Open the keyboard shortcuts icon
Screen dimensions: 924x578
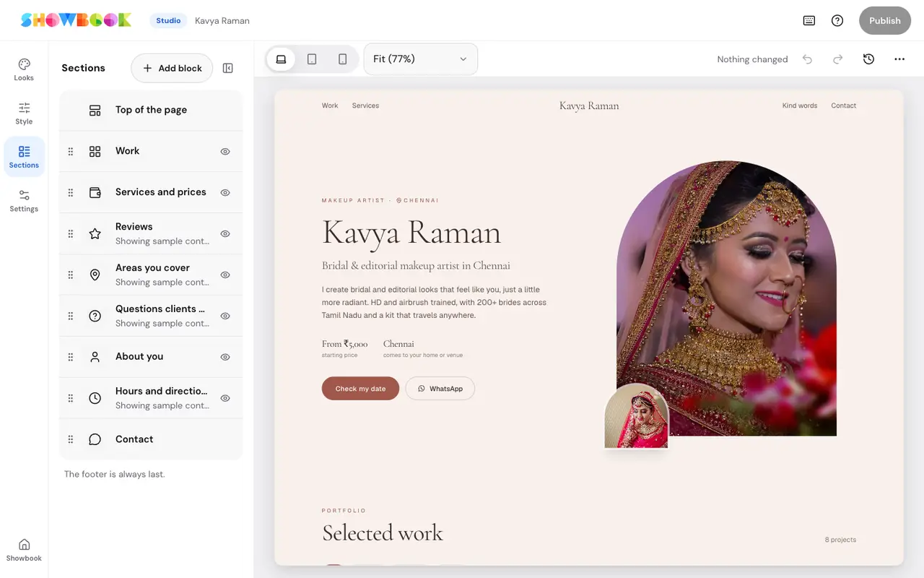[x=809, y=20]
